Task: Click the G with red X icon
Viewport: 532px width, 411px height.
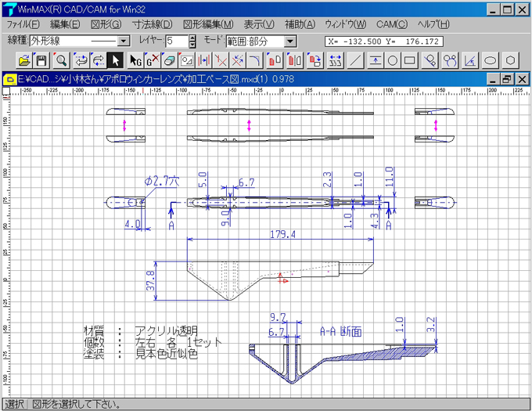Action: (x=153, y=60)
